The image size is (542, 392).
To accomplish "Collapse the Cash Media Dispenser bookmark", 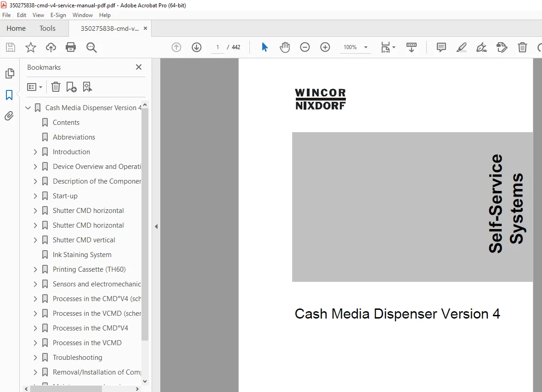I will click(x=28, y=108).
